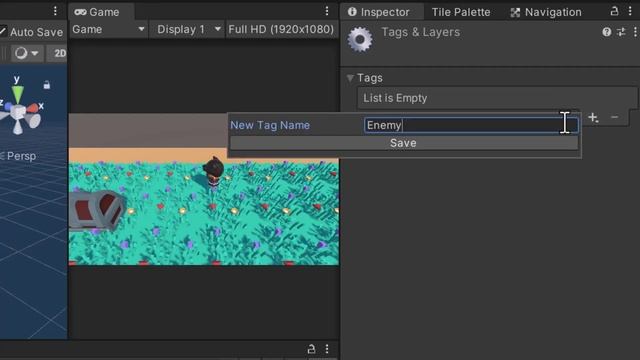Viewport: 640px width, 360px height.
Task: Lock the scene gizmo orientation
Action: (47, 85)
